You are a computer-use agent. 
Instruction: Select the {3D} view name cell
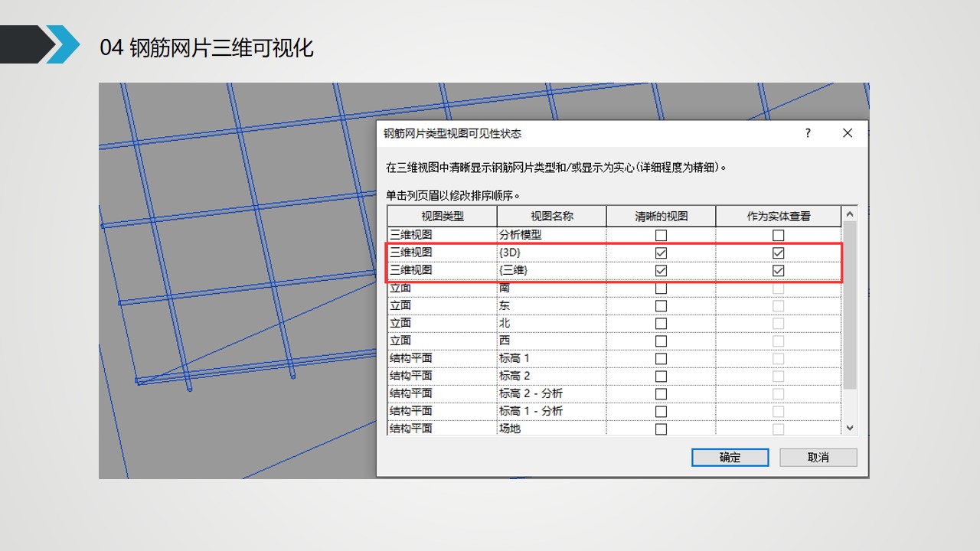click(x=552, y=253)
